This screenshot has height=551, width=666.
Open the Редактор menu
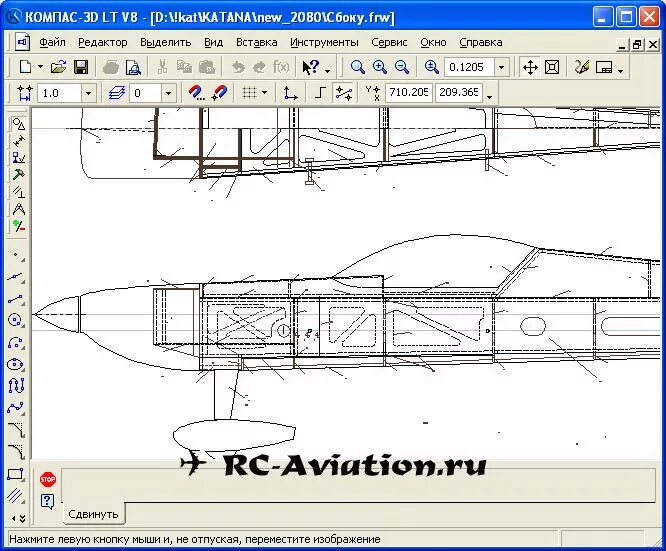(x=102, y=42)
